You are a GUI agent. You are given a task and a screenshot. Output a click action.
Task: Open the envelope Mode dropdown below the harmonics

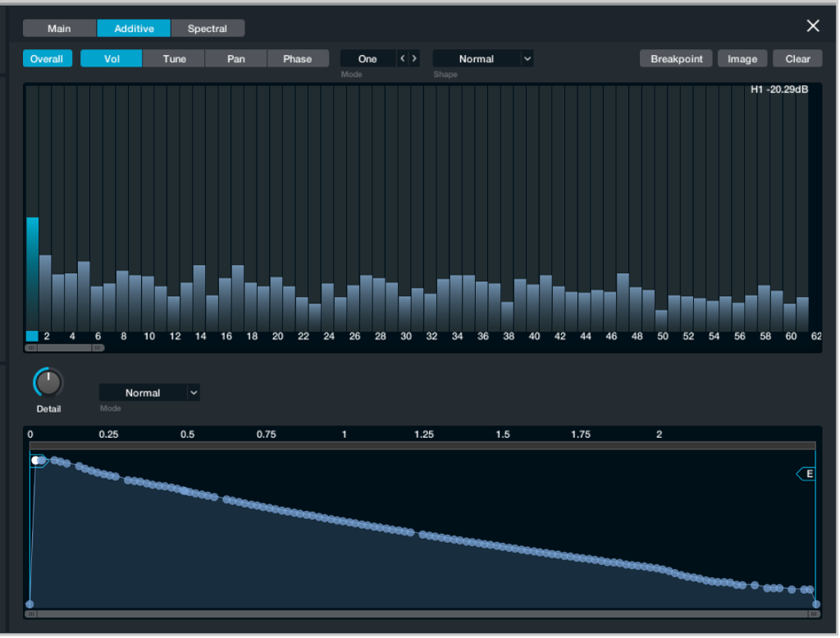coord(149,393)
